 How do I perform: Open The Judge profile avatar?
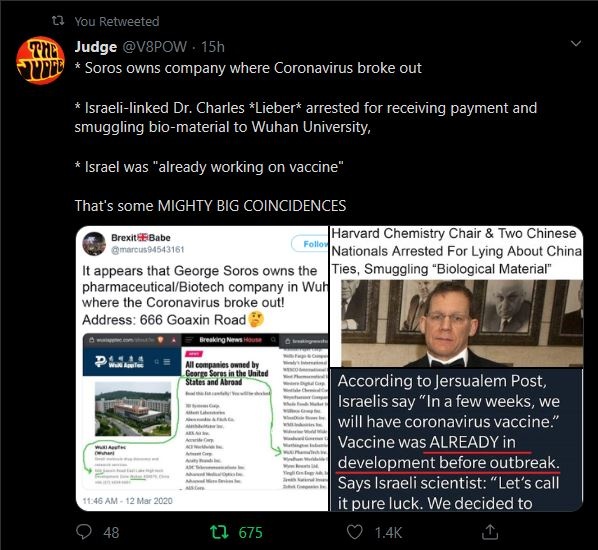[40, 60]
